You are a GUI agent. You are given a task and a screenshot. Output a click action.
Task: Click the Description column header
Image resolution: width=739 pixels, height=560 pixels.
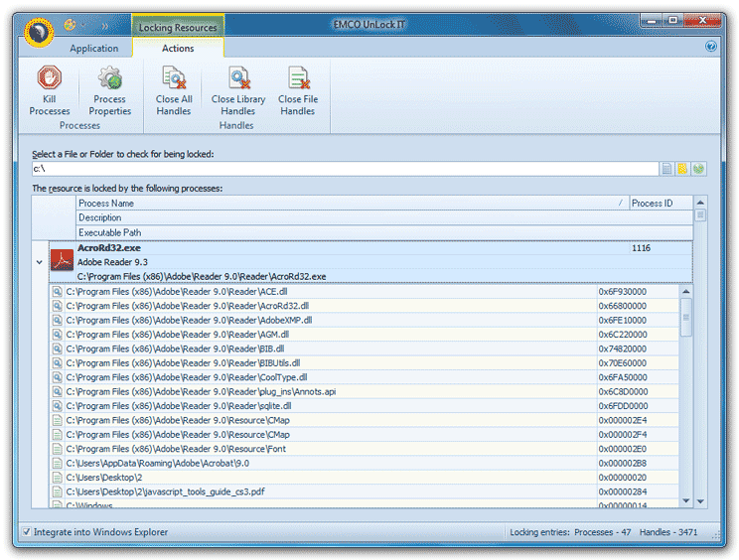(384, 217)
